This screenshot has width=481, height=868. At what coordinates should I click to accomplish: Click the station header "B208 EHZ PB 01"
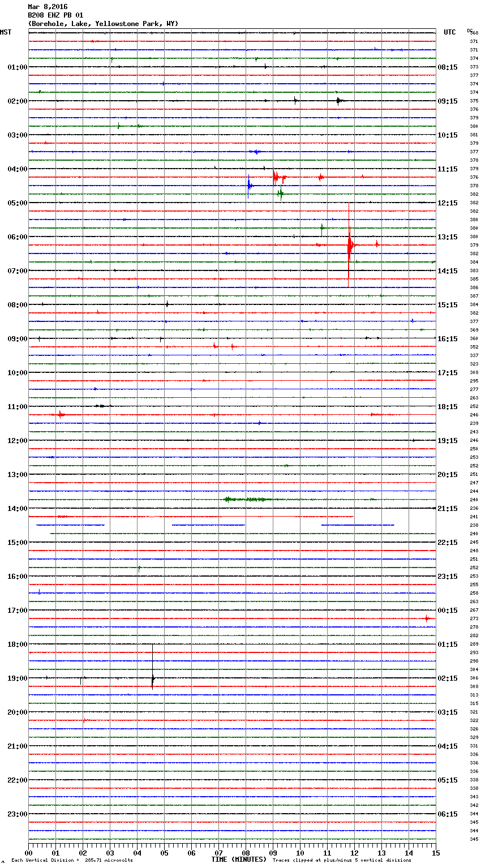(x=55, y=15)
